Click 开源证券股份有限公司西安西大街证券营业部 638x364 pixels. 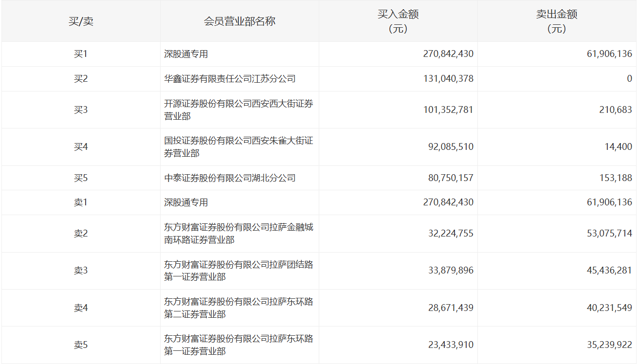tap(238, 110)
